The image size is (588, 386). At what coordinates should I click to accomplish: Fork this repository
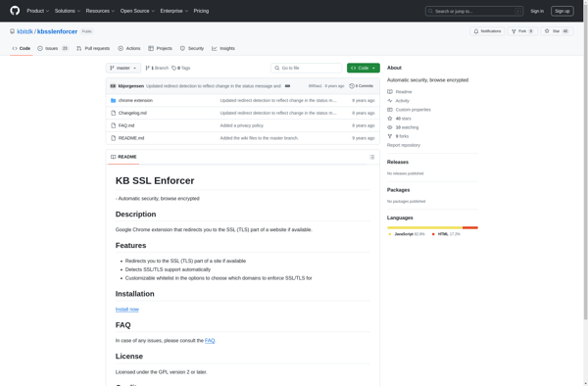click(x=522, y=31)
